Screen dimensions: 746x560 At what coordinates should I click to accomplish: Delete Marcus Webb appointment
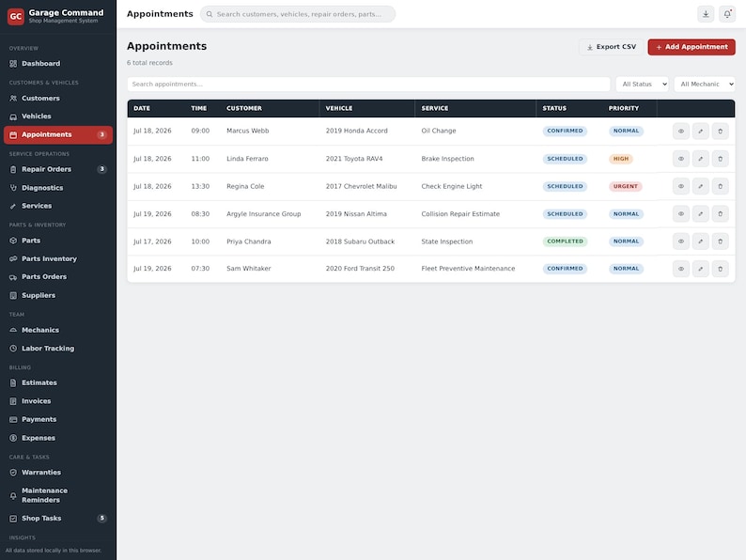[720, 132]
